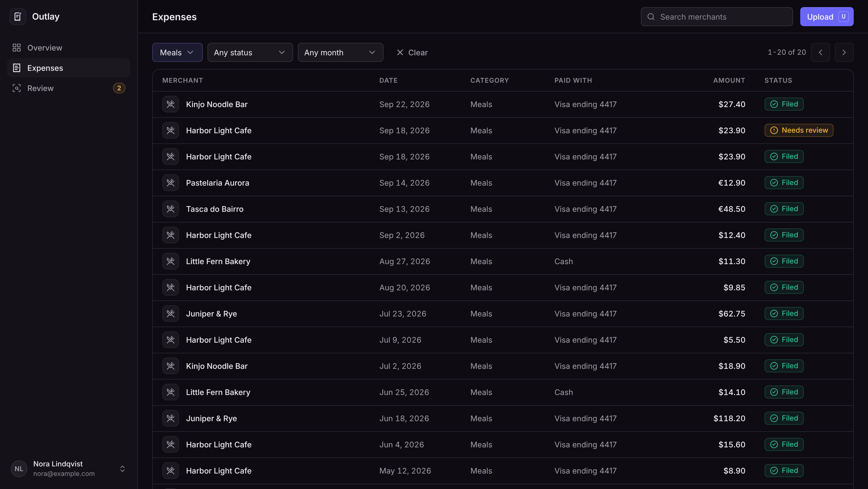This screenshot has width=868, height=489.
Task: Click the Sep 13, 2026 date
Action: pos(404,209)
